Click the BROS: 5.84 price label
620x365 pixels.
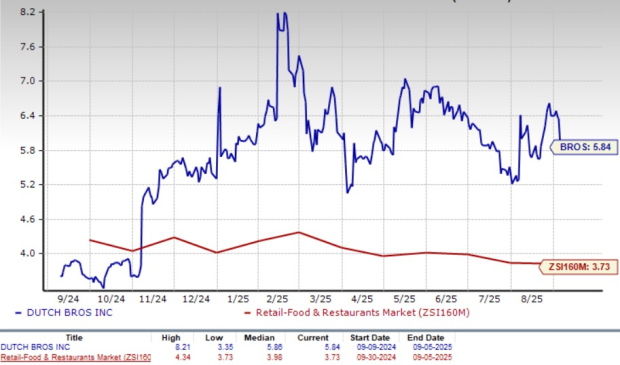(585, 147)
